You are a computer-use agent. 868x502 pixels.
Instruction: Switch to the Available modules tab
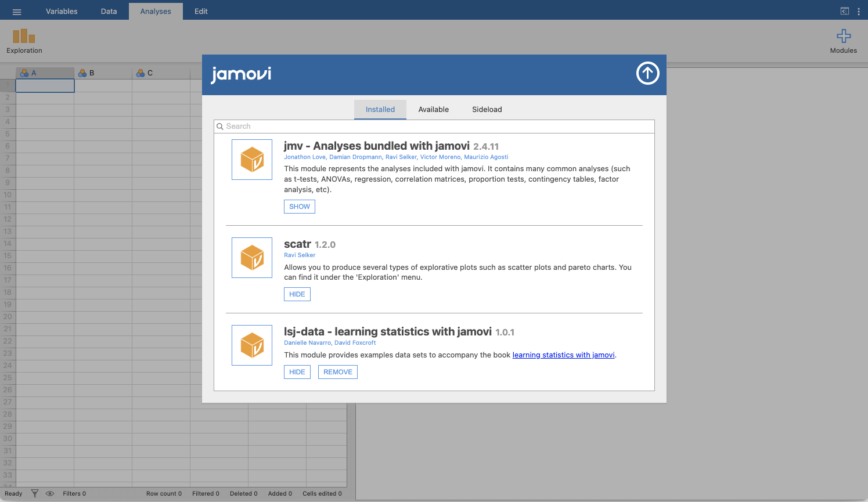[434, 109]
